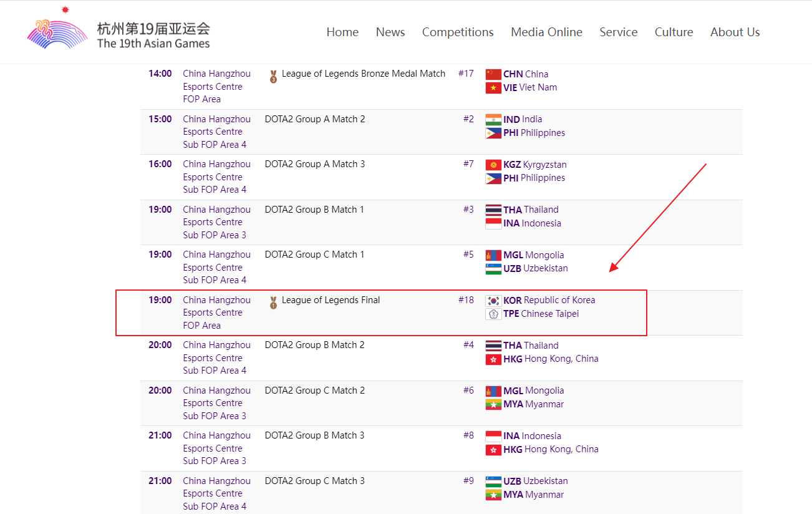
Task: Click DOTA2 Group C Match 2 text
Action: [x=315, y=390]
